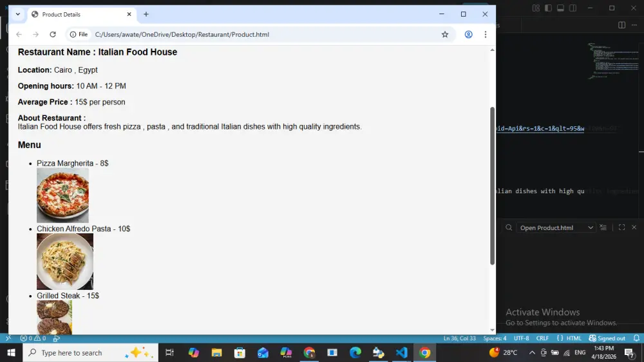This screenshot has height=362, width=644.
Task: Click the 'Restaurant Name : Italian Food House' heading
Action: [97, 52]
